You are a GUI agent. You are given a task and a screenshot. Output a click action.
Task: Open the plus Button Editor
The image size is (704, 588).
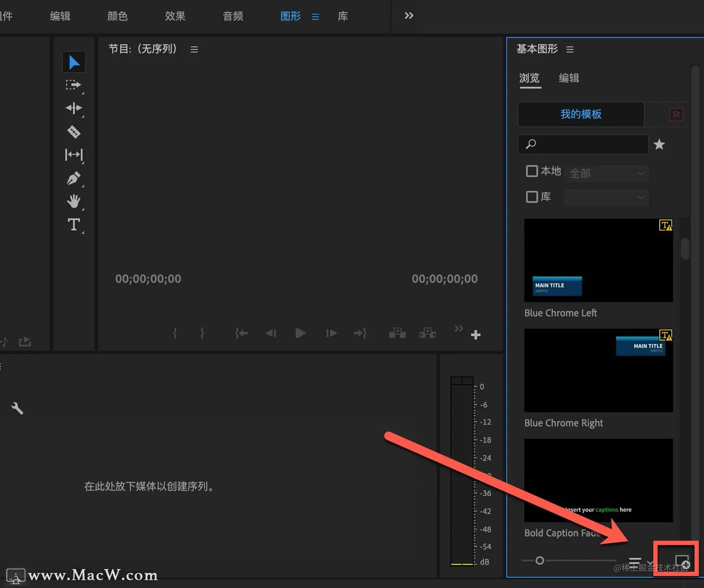[475, 335]
